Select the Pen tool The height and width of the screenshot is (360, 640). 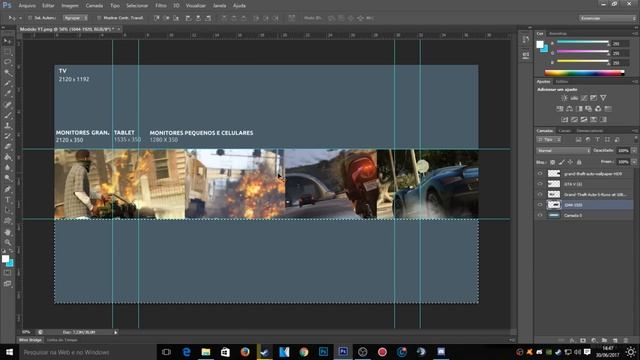7,189
